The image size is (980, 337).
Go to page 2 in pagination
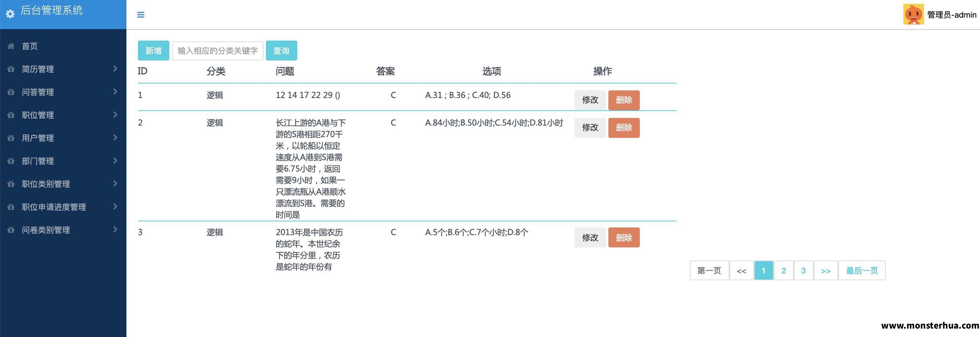pyautogui.click(x=783, y=270)
